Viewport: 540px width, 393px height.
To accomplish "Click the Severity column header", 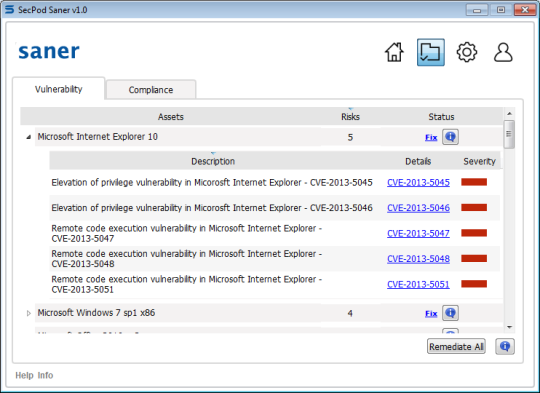I will point(479,161).
